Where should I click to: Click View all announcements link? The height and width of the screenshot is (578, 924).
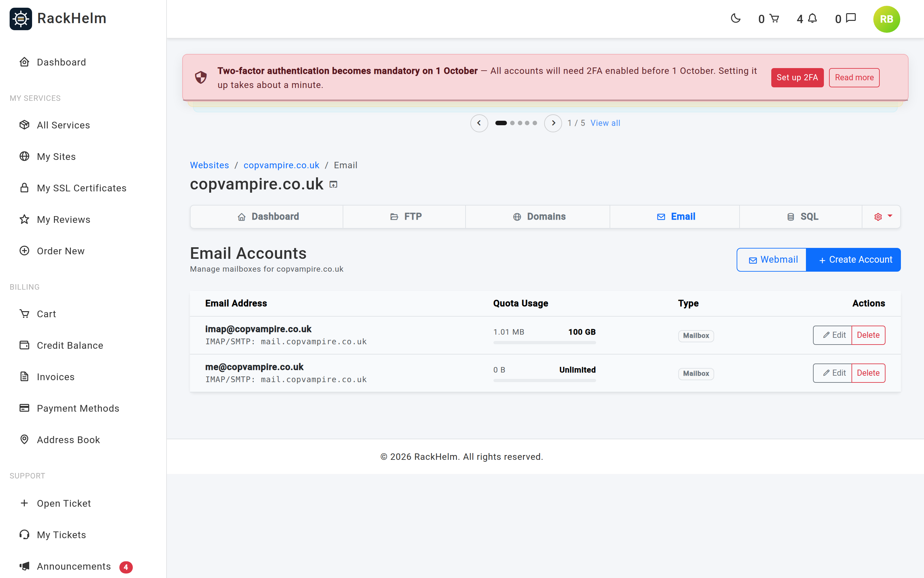605,123
